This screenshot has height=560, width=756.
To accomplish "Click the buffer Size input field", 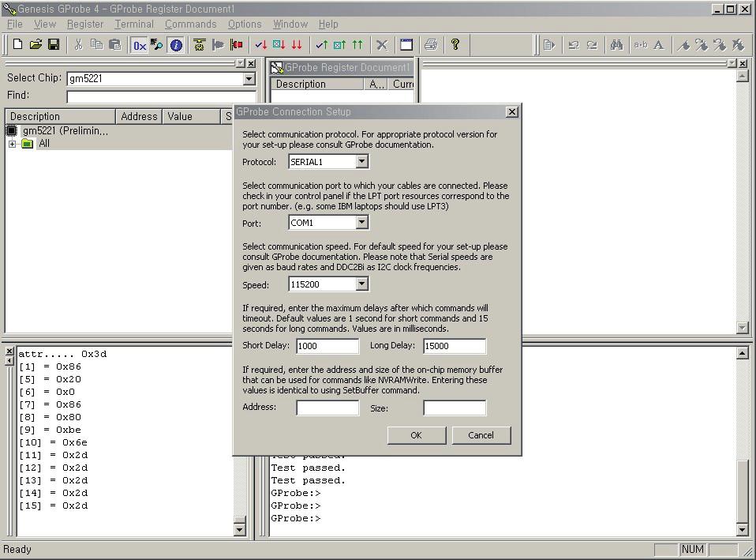I will pos(455,408).
